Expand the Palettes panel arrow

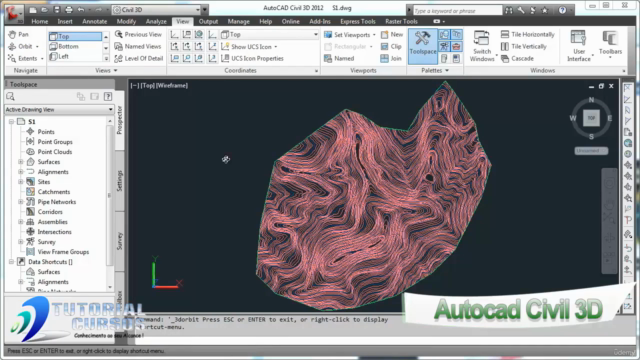(x=447, y=70)
